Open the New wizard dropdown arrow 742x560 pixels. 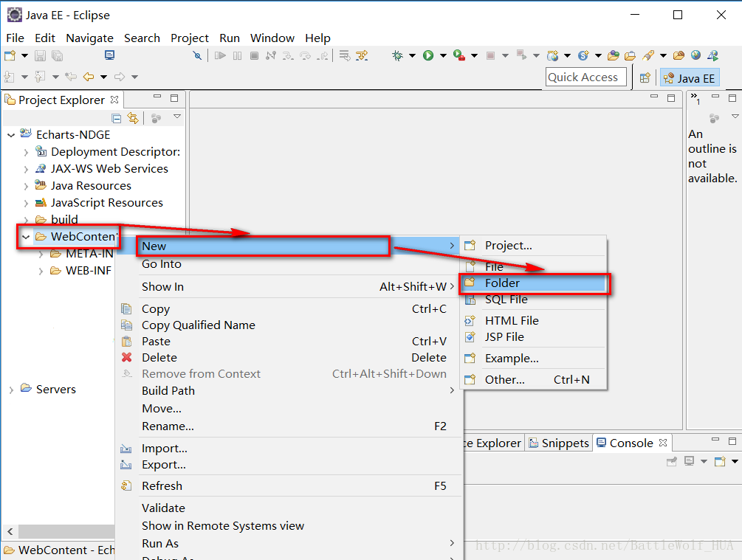[x=24, y=56]
